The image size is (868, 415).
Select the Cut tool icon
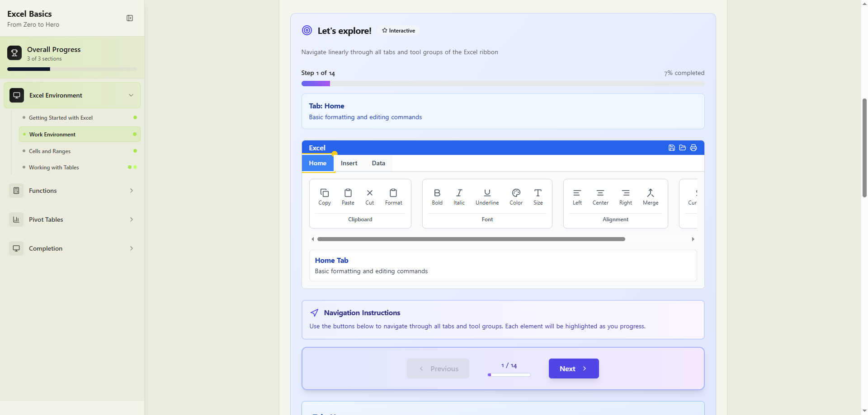(369, 193)
